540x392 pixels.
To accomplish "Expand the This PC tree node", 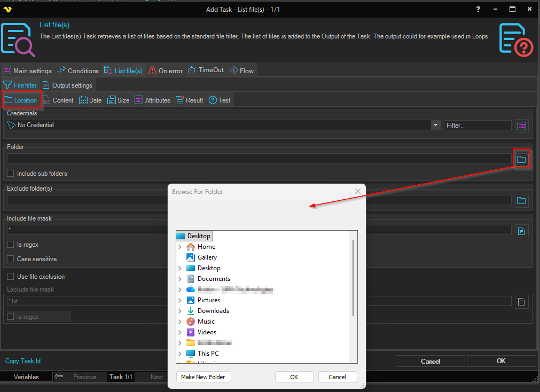I will 180,354.
